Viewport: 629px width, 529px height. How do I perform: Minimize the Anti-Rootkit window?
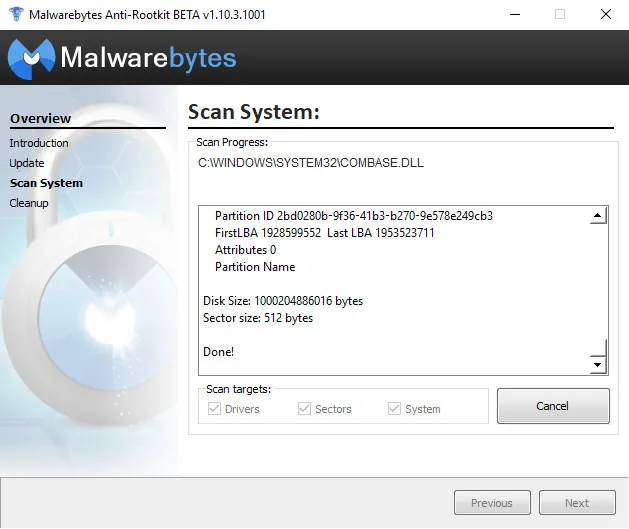pyautogui.click(x=515, y=14)
